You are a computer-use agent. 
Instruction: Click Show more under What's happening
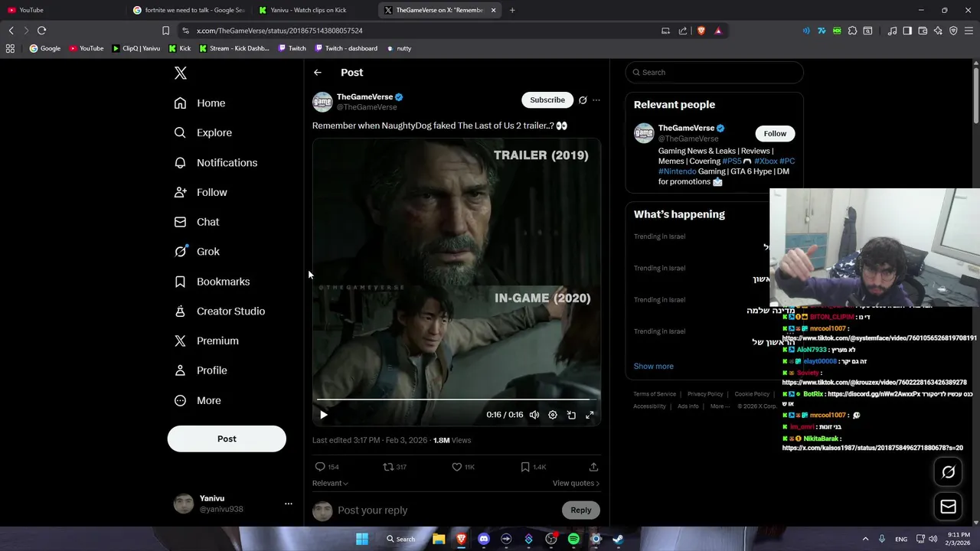(x=654, y=367)
